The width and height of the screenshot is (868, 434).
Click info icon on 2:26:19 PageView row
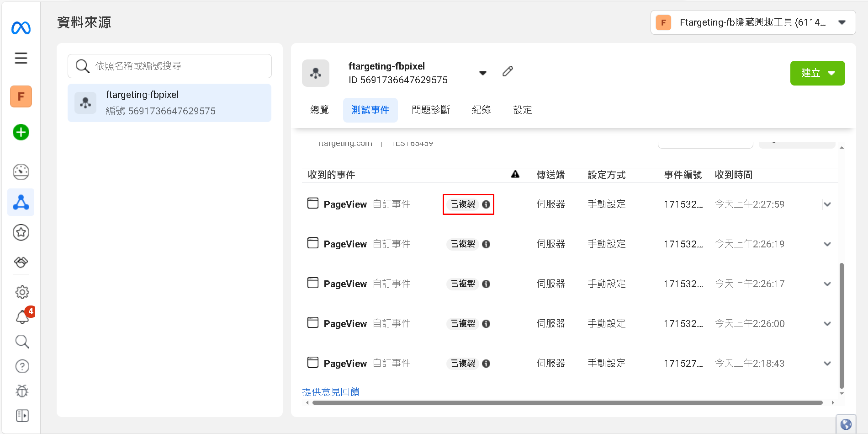pyautogui.click(x=486, y=244)
